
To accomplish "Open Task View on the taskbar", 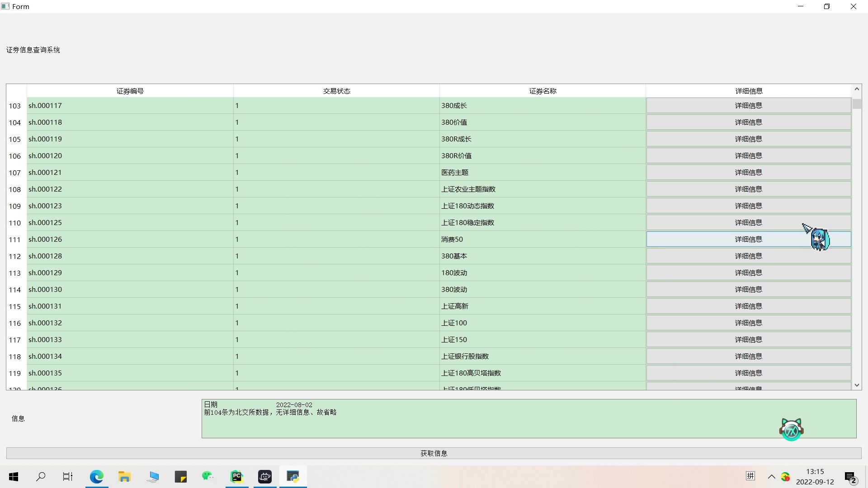I will pyautogui.click(x=68, y=477).
